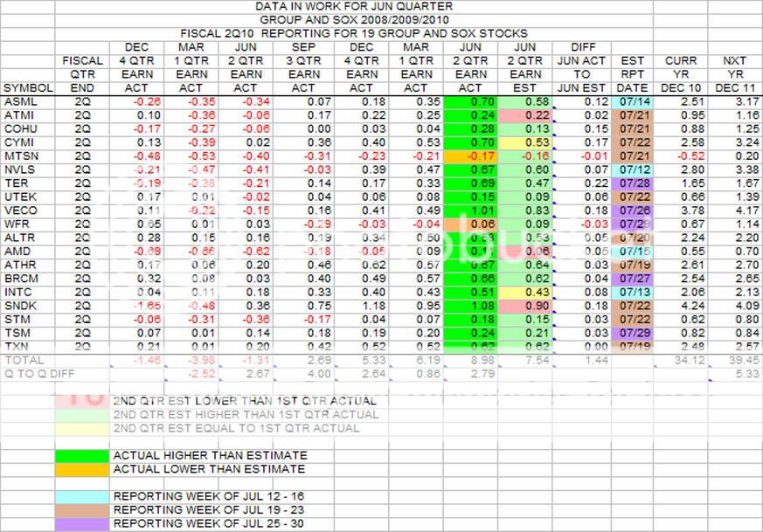The image size is (763, 532).
Task: Click the TOTAL row label
Action: [21, 360]
